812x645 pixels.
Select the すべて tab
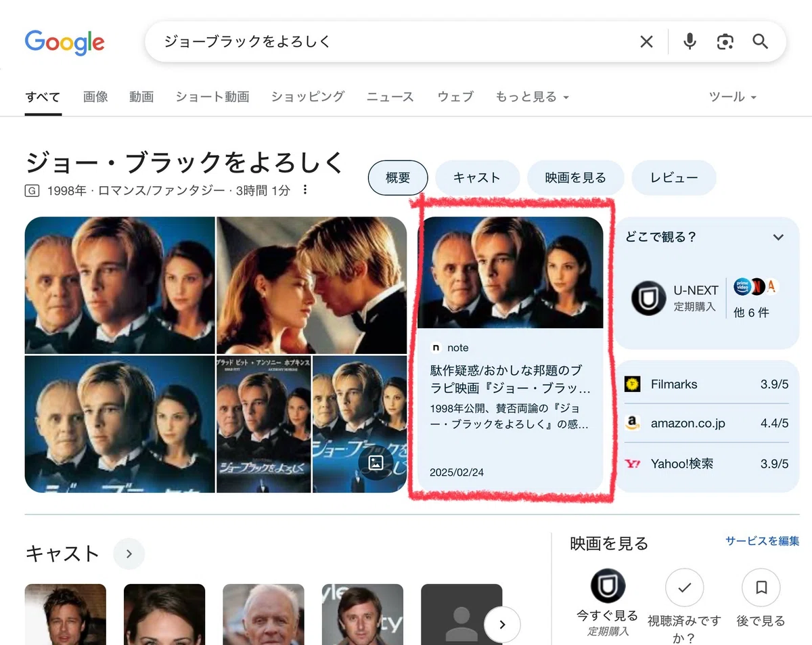tap(43, 97)
